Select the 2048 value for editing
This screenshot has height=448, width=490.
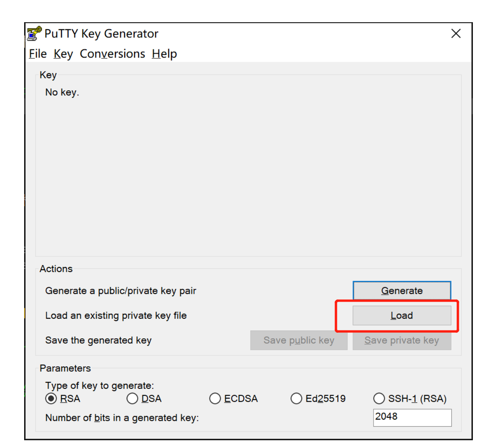tap(386, 417)
